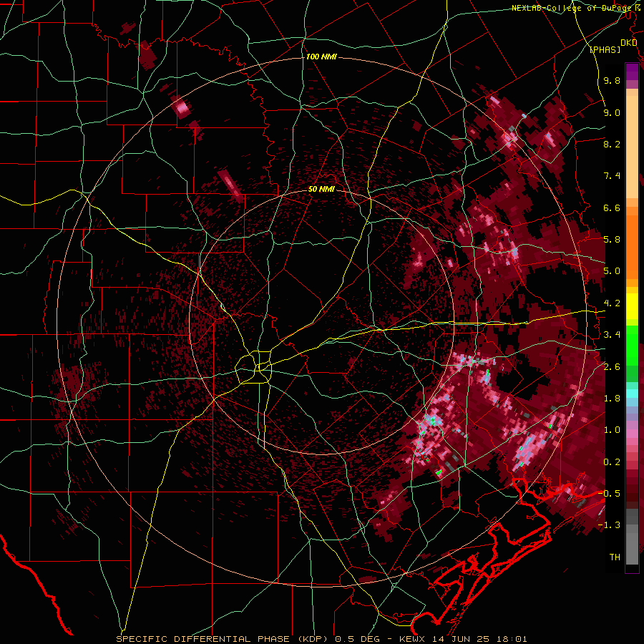Click the -0.5 value on the color scale
The height and width of the screenshot is (644, 644).
click(609, 493)
